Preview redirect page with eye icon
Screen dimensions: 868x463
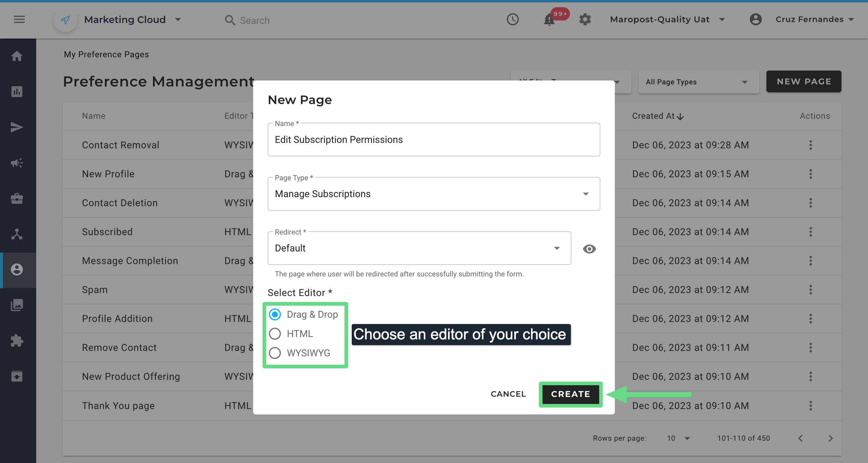(x=589, y=249)
